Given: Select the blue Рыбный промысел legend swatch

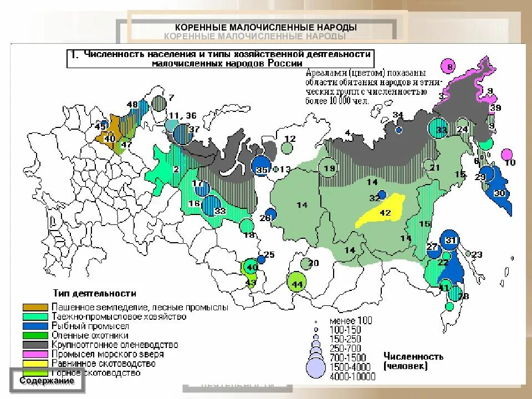Looking at the screenshot, I should [35, 326].
